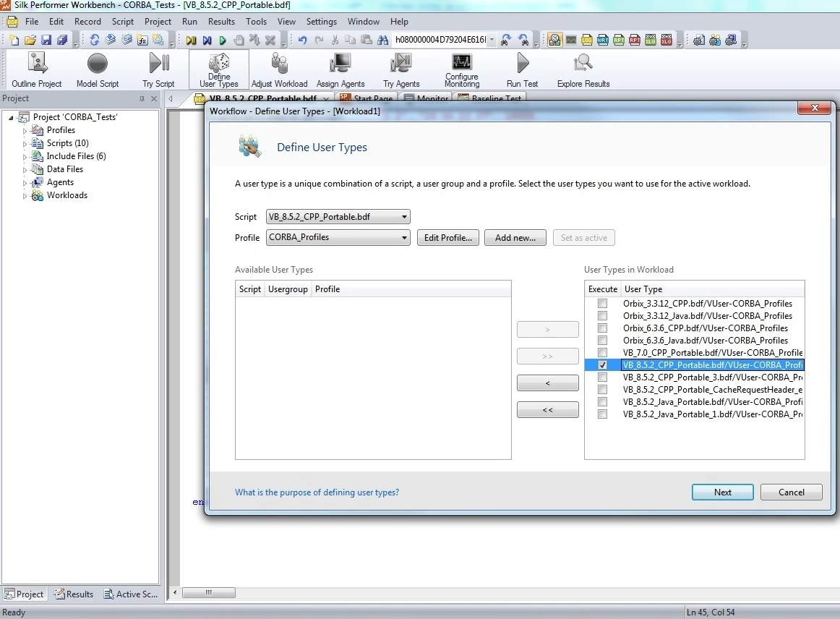Viewport: 840px width, 619px height.
Task: Open the Results menu
Action: [x=221, y=22]
